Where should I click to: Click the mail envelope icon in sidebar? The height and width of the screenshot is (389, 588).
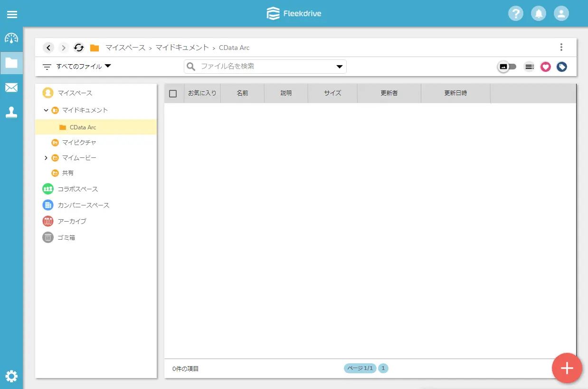[11, 88]
